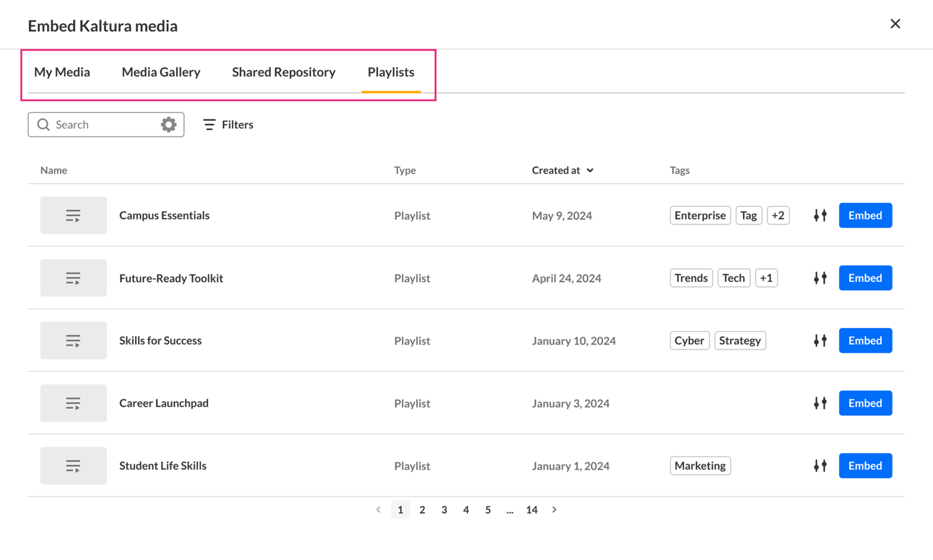This screenshot has width=933, height=560.
Task: Close the Embed Kaltura media dialog
Action: [x=895, y=24]
